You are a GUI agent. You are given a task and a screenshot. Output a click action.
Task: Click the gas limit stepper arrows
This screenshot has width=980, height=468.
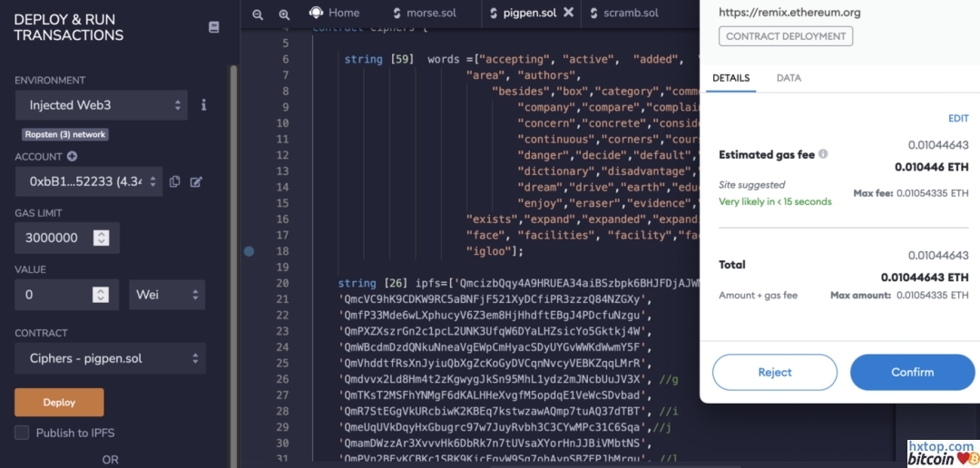click(102, 238)
